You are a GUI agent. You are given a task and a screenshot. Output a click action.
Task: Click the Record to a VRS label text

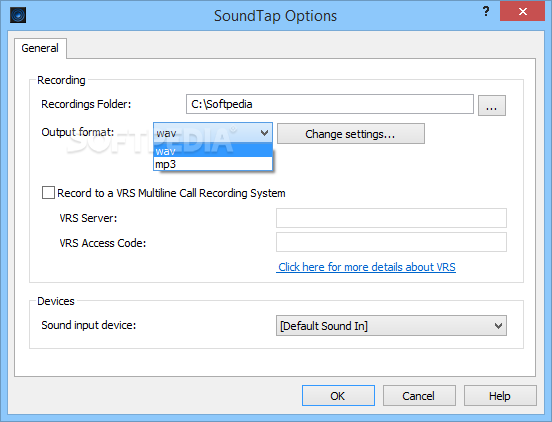171,193
